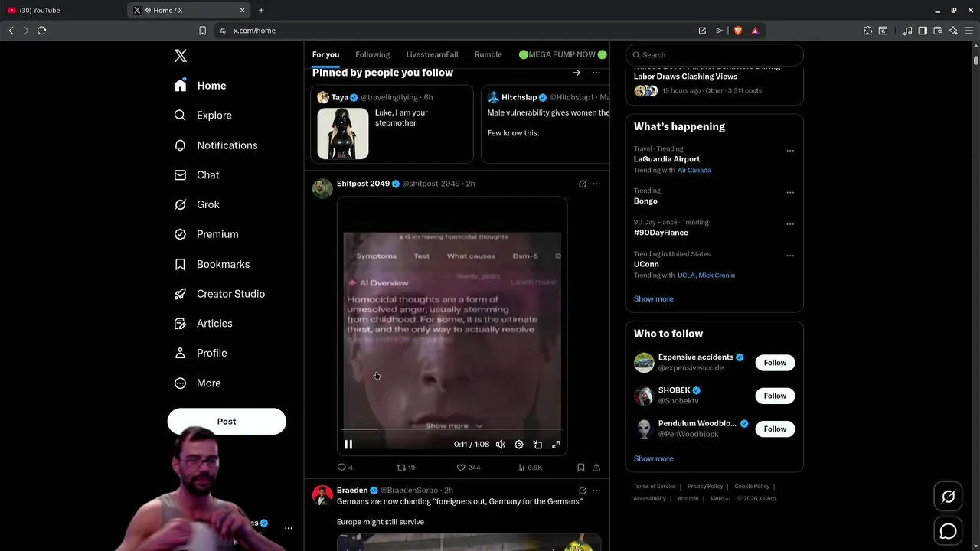Viewport: 980px width, 551px height.
Task: Switch to the Following tab
Action: [x=373, y=54]
